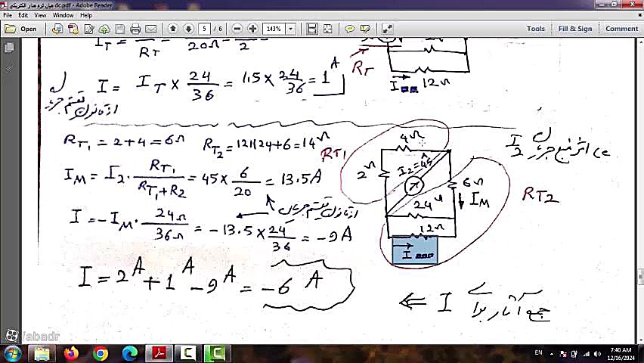Open the Help menu
The height and width of the screenshot is (363, 644).
coord(86,15)
